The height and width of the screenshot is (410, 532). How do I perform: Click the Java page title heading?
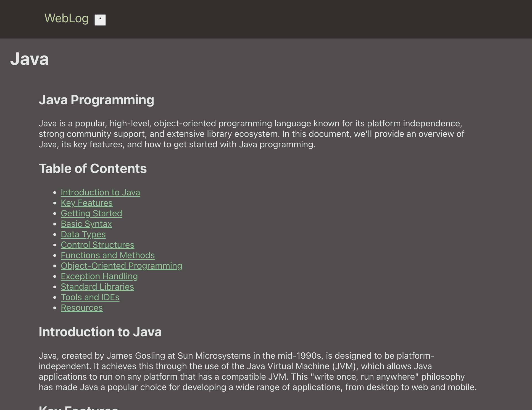[30, 59]
